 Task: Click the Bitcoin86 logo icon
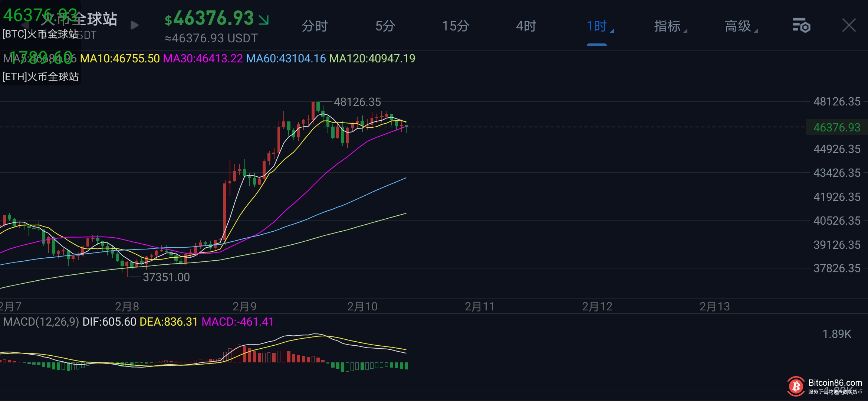(796, 387)
